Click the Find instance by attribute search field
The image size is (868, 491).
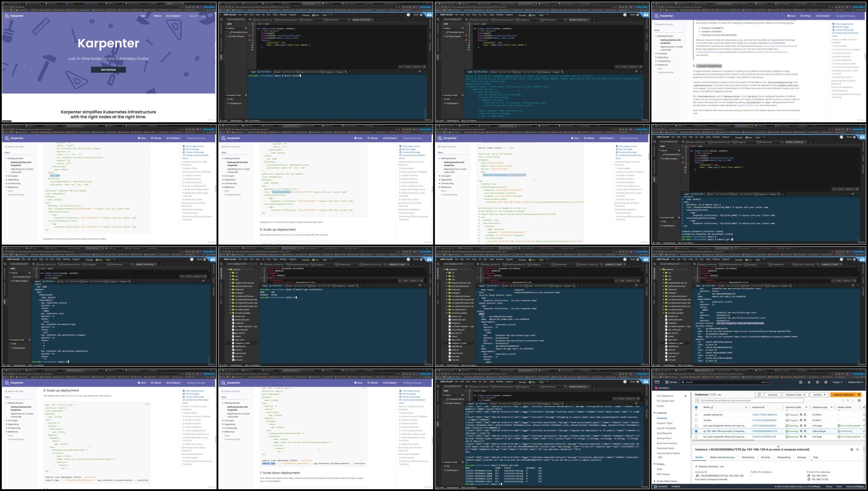750,401
